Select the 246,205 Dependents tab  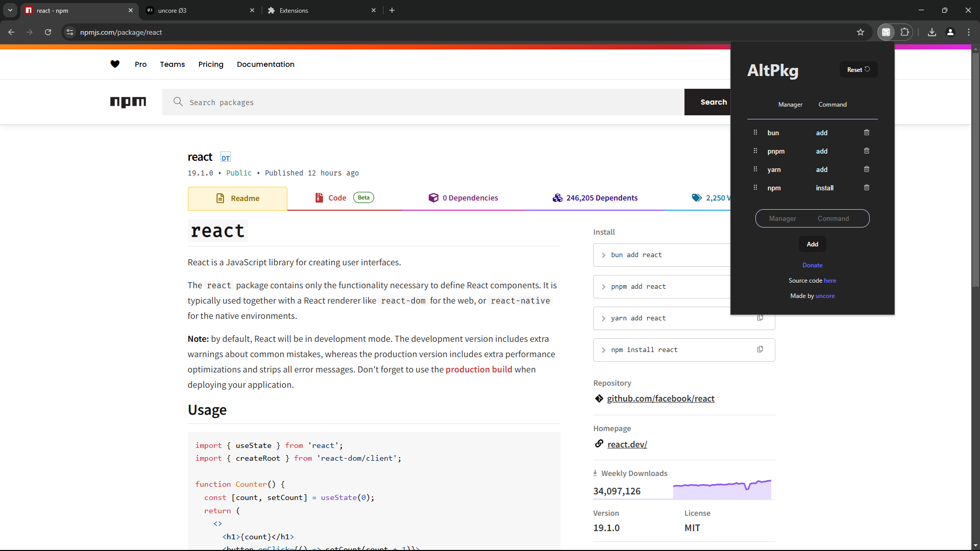pos(595,198)
